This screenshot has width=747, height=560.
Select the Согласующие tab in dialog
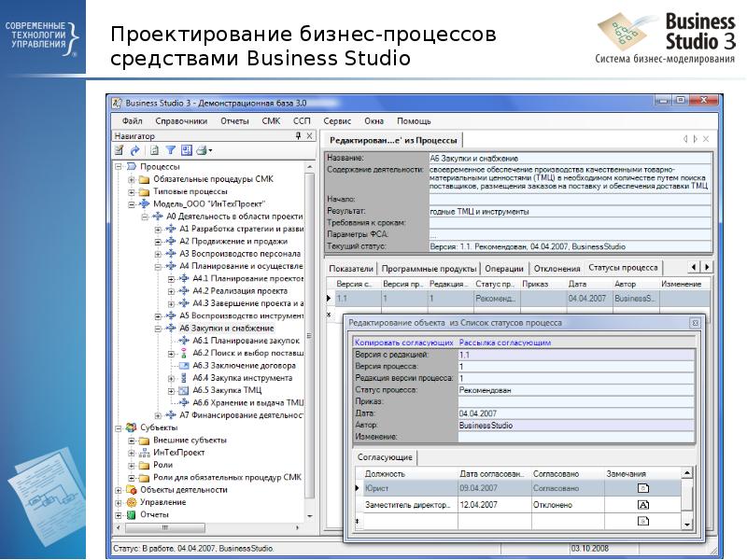[385, 457]
